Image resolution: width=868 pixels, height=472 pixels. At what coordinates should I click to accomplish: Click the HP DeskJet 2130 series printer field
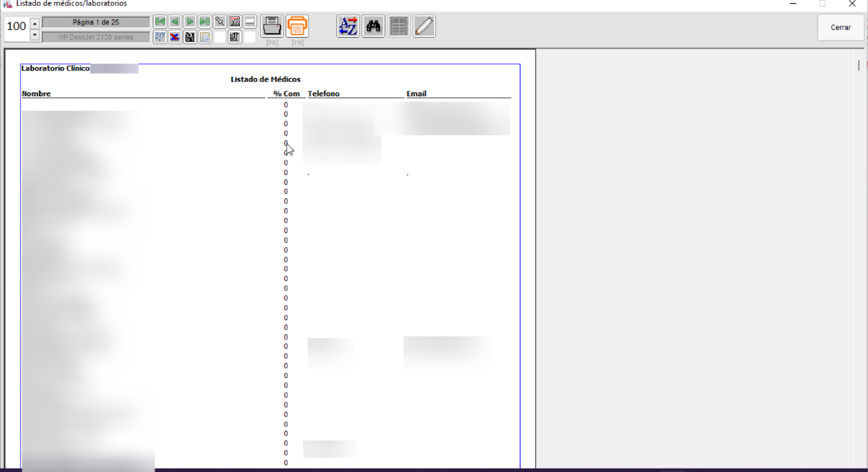(96, 37)
